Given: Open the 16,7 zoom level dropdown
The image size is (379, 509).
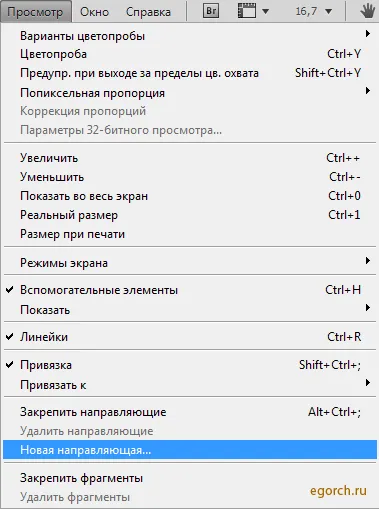Looking at the screenshot, I should [x=313, y=12].
